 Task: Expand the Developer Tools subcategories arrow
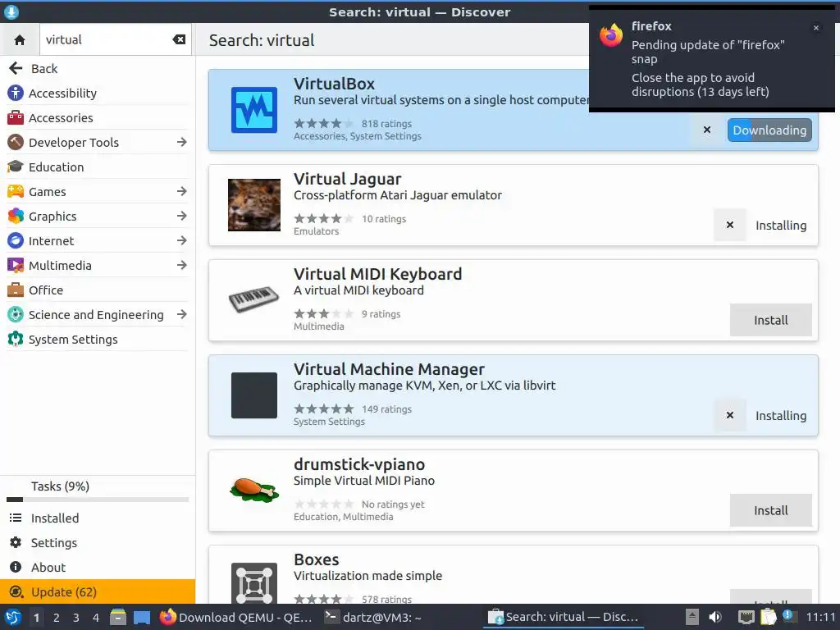click(x=181, y=142)
